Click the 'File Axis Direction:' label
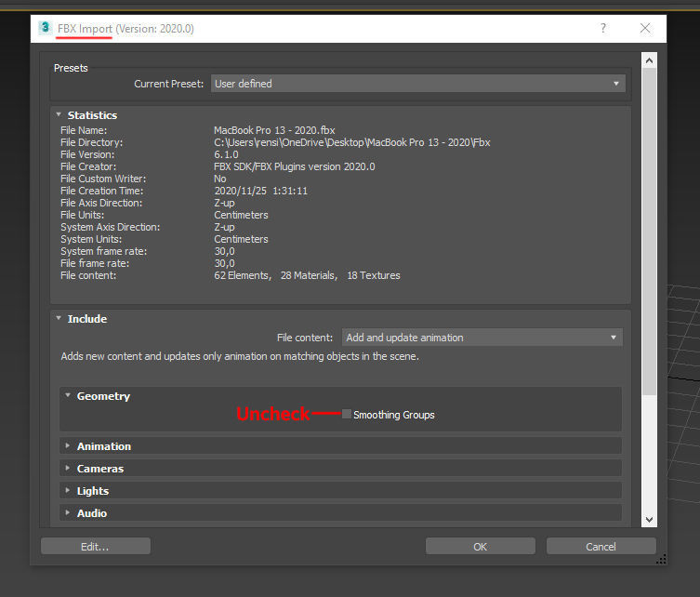The width and height of the screenshot is (700, 597). [x=101, y=203]
